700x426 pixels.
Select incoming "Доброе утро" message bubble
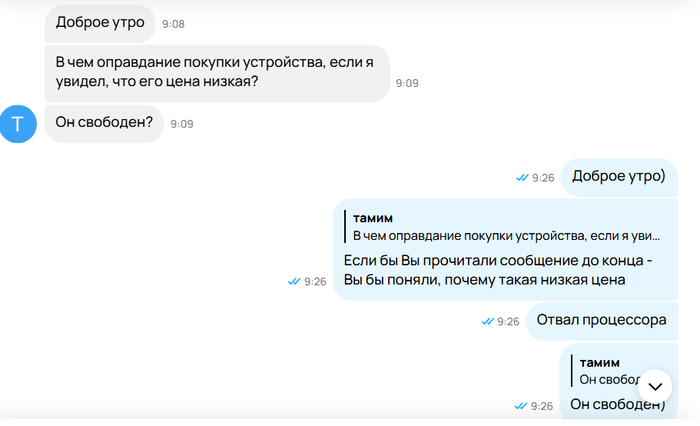tap(100, 22)
